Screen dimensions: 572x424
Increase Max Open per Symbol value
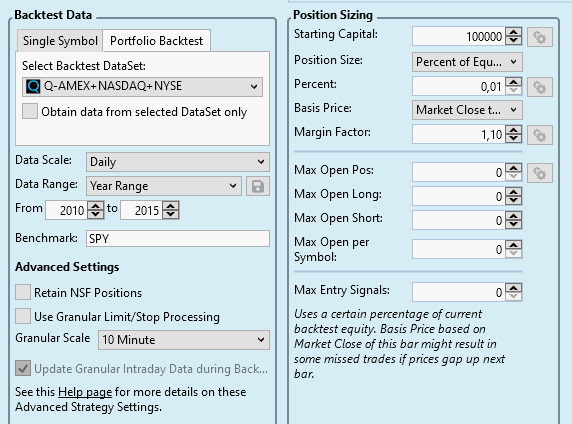pos(514,246)
